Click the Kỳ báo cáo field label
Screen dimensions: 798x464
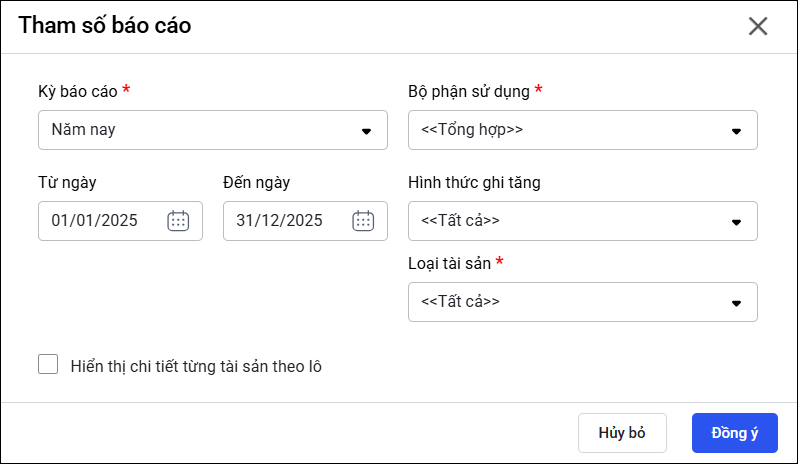78,91
